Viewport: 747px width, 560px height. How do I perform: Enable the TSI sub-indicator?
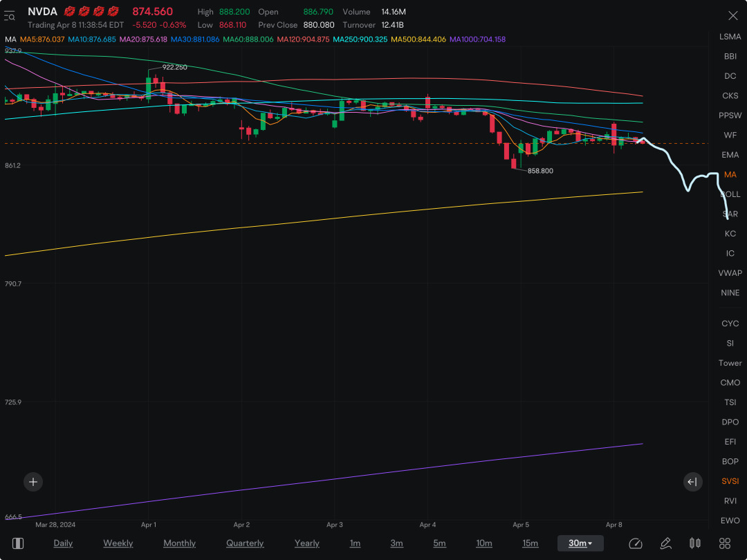click(730, 402)
